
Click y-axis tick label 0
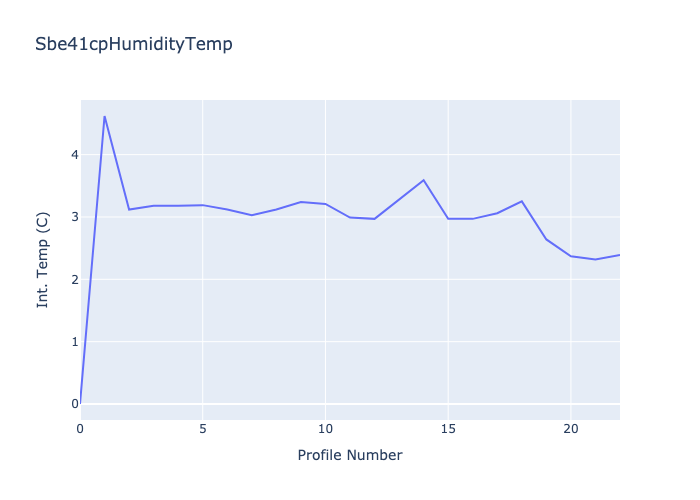(73, 404)
